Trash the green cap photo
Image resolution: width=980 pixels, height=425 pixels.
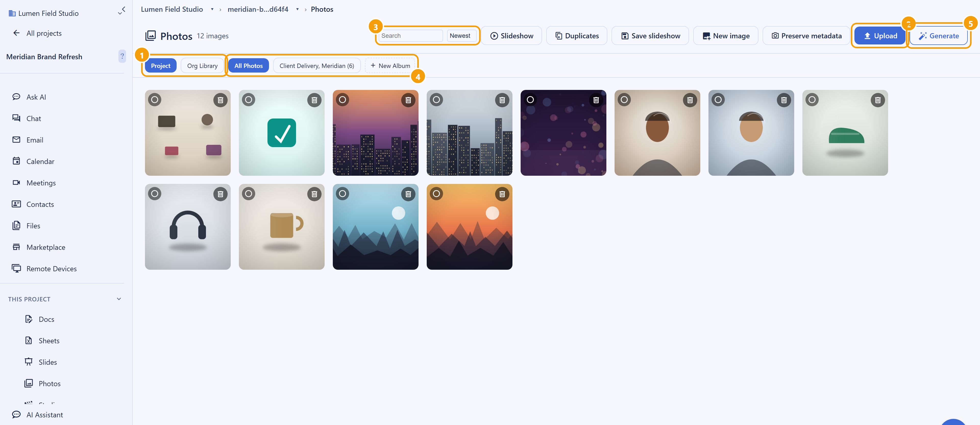878,100
